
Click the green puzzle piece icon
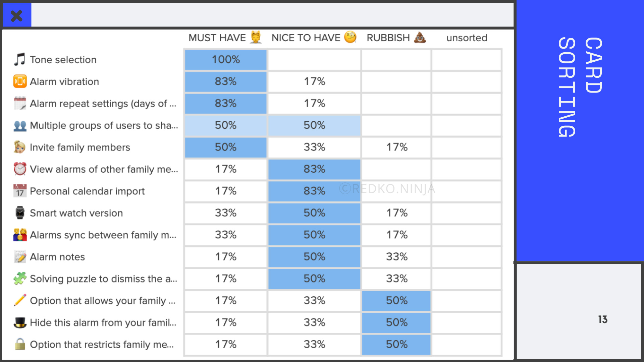[x=20, y=279]
